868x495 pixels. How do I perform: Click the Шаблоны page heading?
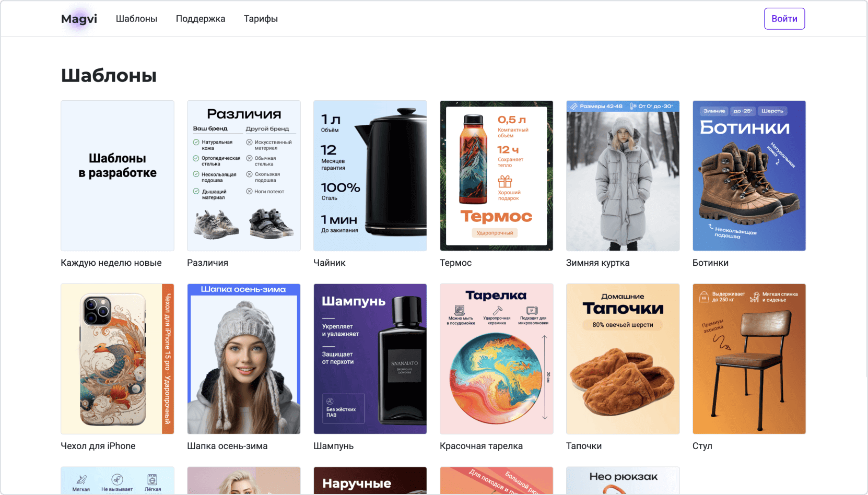[x=109, y=76]
